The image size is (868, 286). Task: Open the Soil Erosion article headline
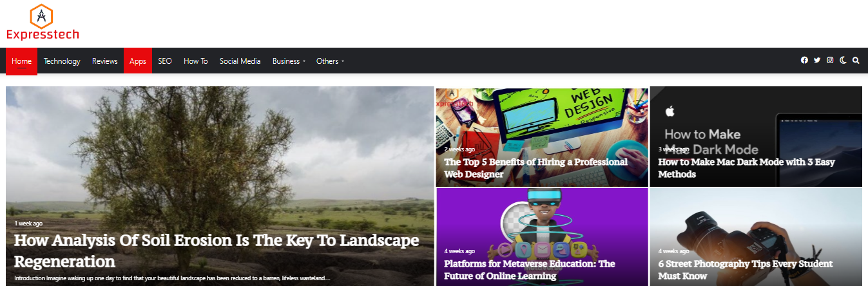coord(217,251)
